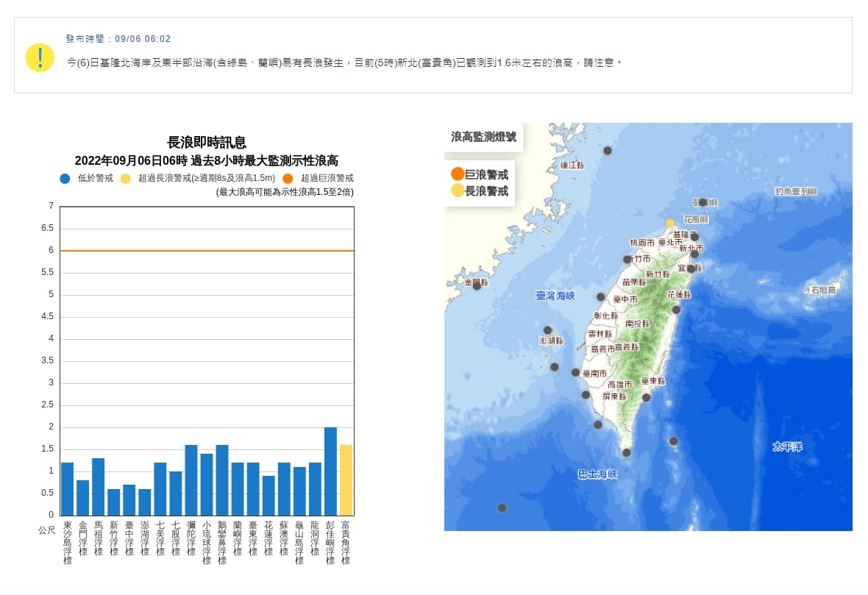Click the orange 6 meter threshold line
868x595 pixels.
[207, 251]
